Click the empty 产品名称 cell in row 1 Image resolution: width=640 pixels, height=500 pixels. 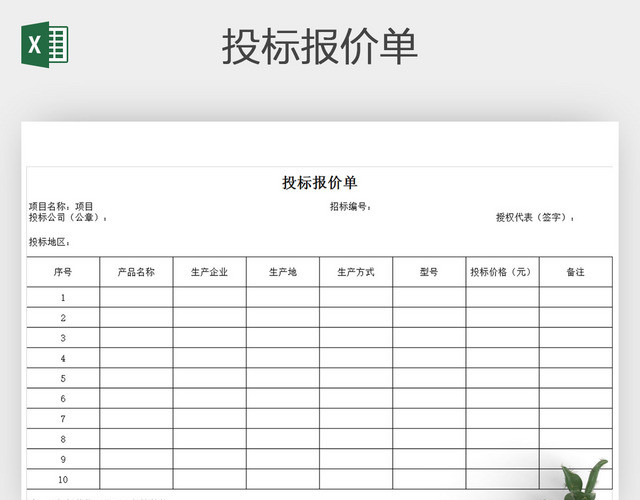(136, 297)
